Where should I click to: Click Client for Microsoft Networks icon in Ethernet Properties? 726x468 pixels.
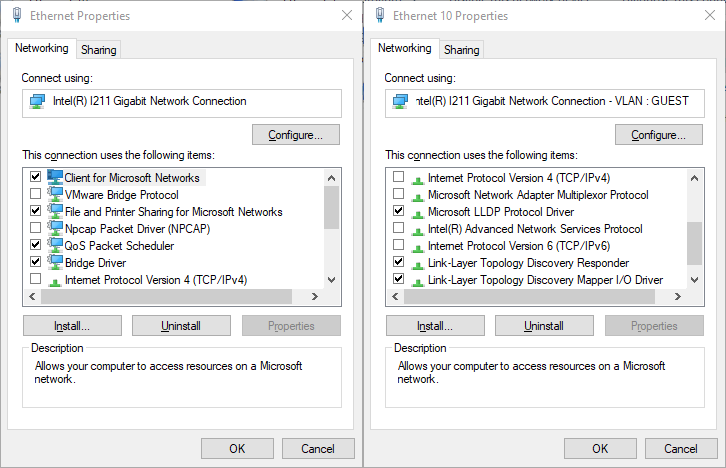pyautogui.click(x=55, y=177)
